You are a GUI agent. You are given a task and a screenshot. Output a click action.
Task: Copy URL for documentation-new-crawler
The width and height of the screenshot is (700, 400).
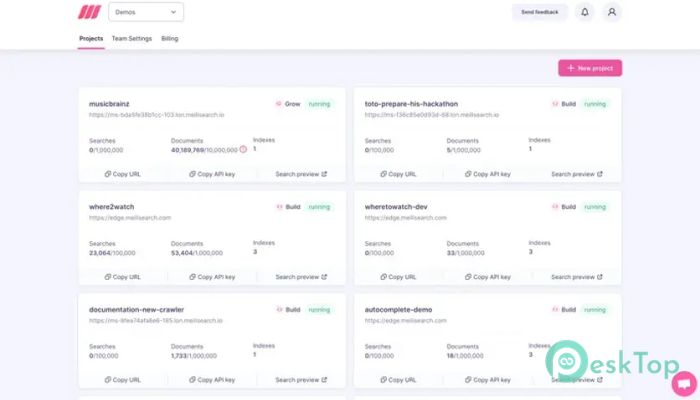[x=122, y=380]
